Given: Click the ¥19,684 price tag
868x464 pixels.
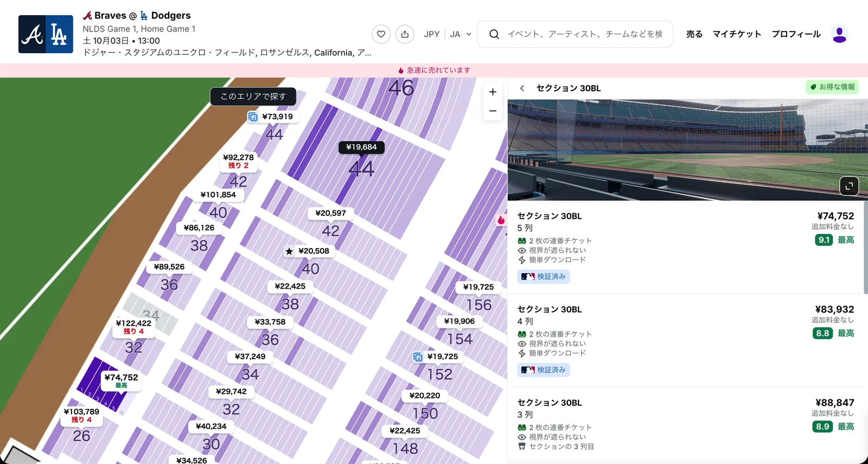Looking at the screenshot, I should click(361, 147).
